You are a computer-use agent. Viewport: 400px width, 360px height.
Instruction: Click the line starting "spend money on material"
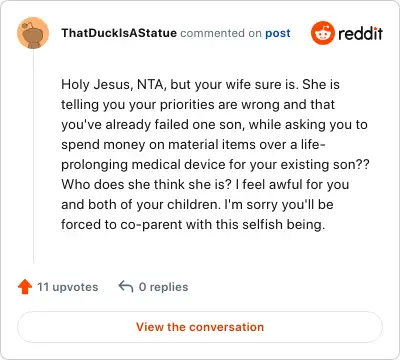coord(193,144)
